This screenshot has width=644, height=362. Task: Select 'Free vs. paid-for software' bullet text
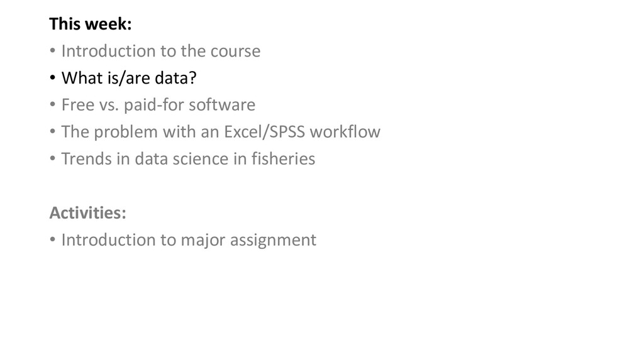coord(158,105)
